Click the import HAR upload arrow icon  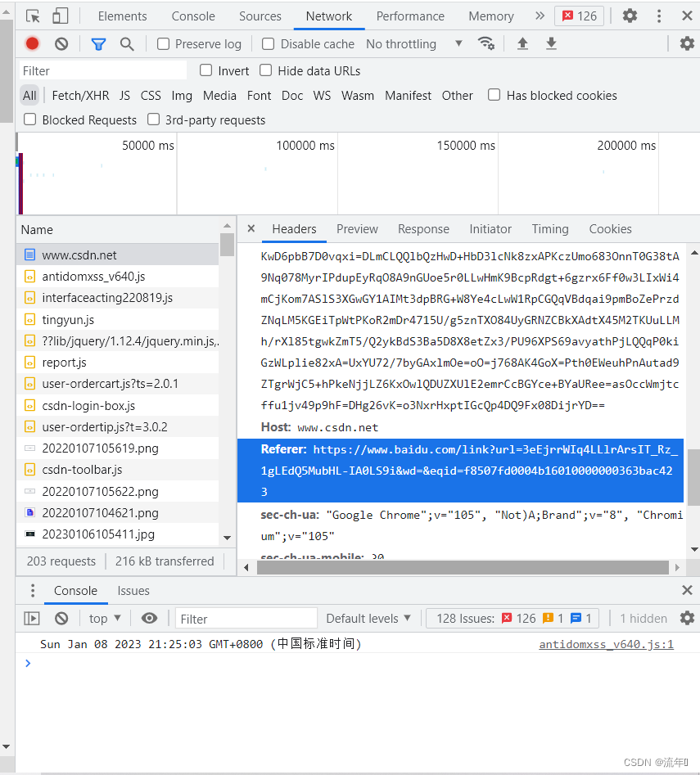522,44
